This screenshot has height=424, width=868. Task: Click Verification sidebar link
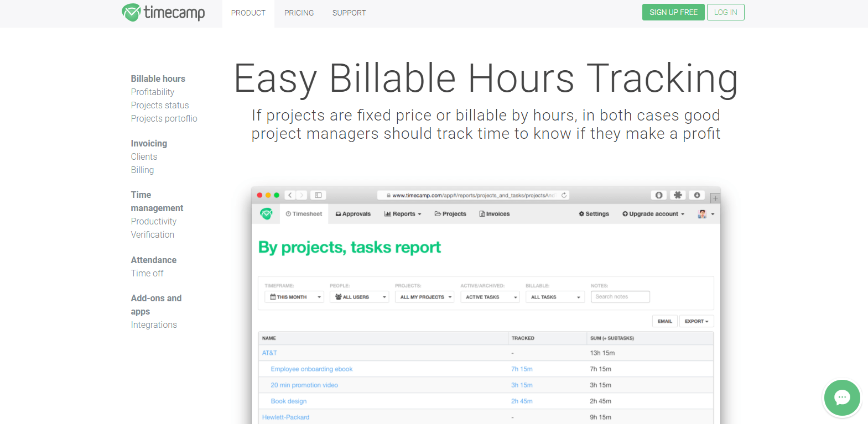click(153, 234)
